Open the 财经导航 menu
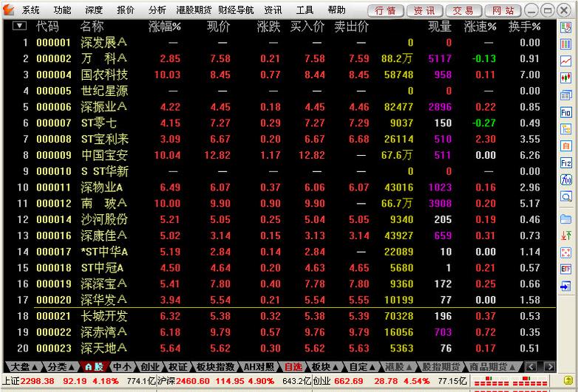 [x=236, y=10]
